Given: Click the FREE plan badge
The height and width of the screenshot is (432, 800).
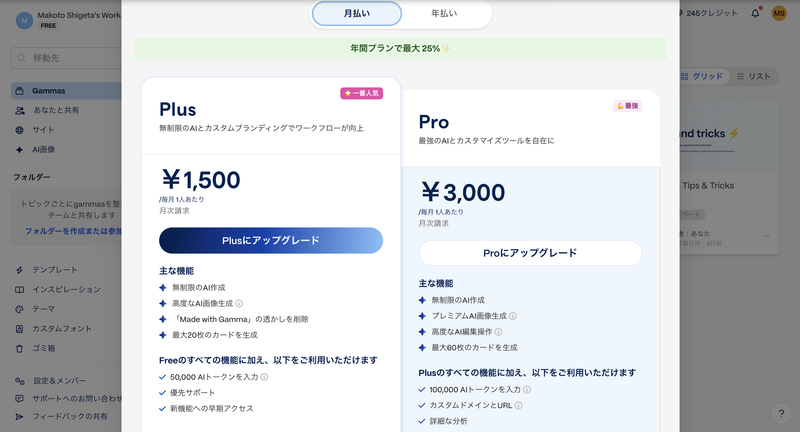Looking at the screenshot, I should (x=48, y=26).
